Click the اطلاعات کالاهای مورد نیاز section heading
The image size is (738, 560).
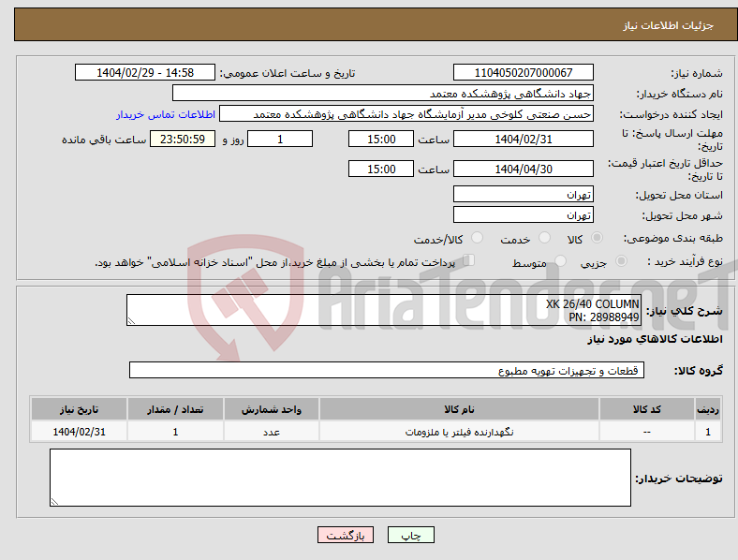click(655, 339)
